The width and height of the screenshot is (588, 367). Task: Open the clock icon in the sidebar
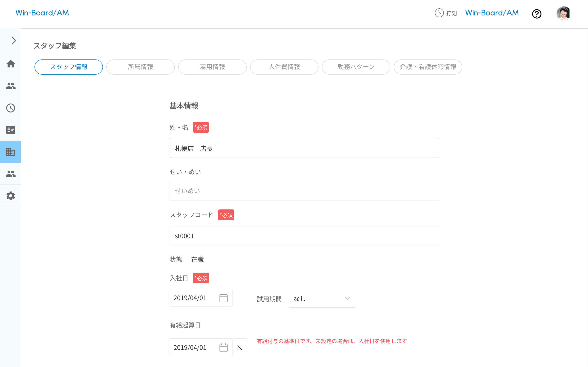(10, 108)
